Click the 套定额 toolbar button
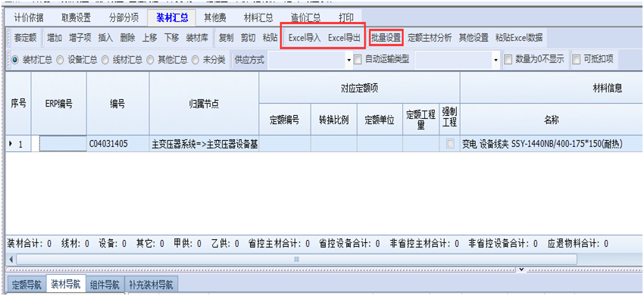The height and width of the screenshot is (296, 644). [26, 38]
